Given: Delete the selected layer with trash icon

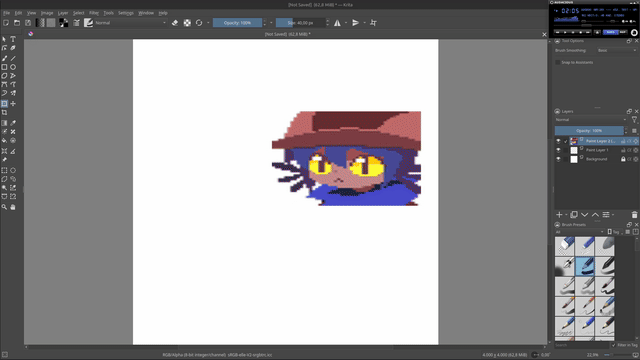Looking at the screenshot, I should click(634, 215).
